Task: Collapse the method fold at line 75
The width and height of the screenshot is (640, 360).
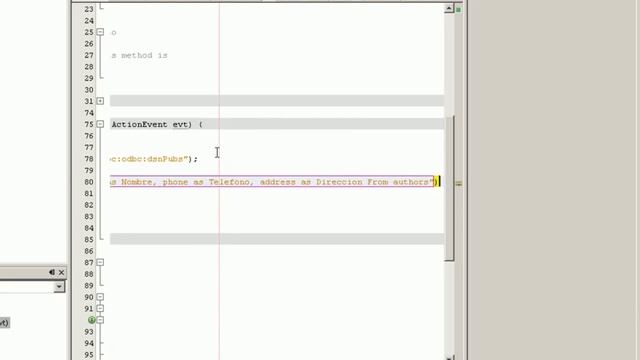Action: coord(100,124)
